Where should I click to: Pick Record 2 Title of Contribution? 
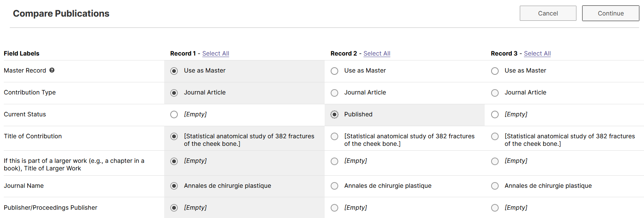pos(334,136)
